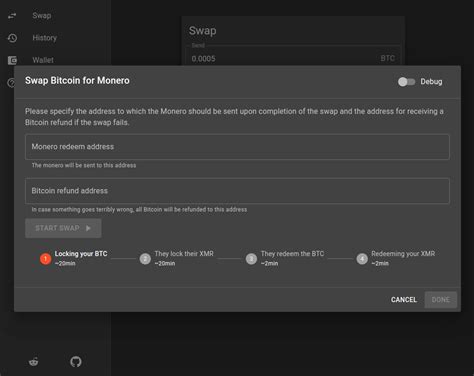The width and height of the screenshot is (474, 376).
Task: Open the Reddit link icon
Action: click(x=34, y=361)
